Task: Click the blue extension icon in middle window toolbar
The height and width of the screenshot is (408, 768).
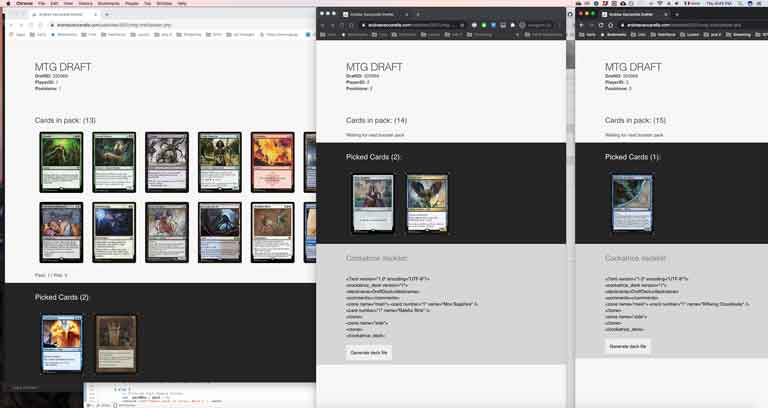Action: coord(493,25)
